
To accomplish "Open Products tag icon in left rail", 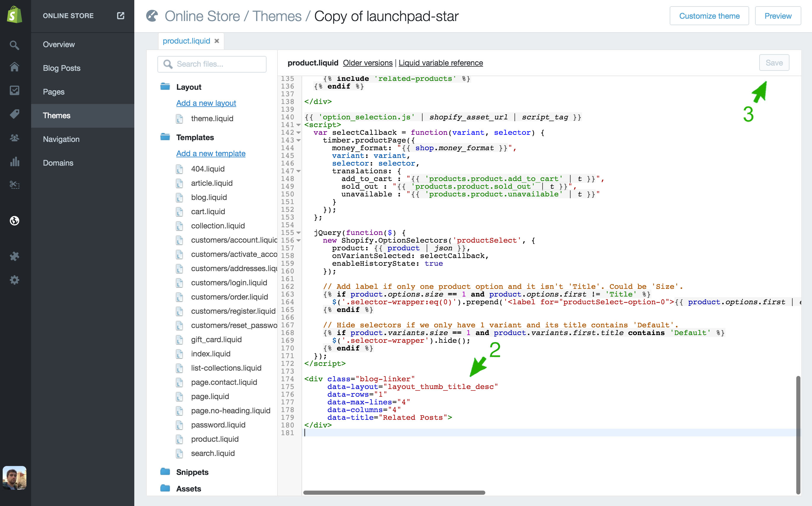I will pos(15,114).
